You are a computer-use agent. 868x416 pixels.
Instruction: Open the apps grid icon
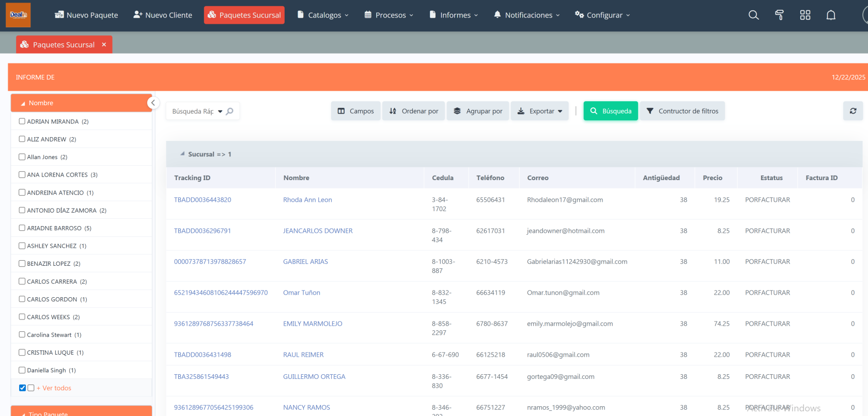(805, 15)
